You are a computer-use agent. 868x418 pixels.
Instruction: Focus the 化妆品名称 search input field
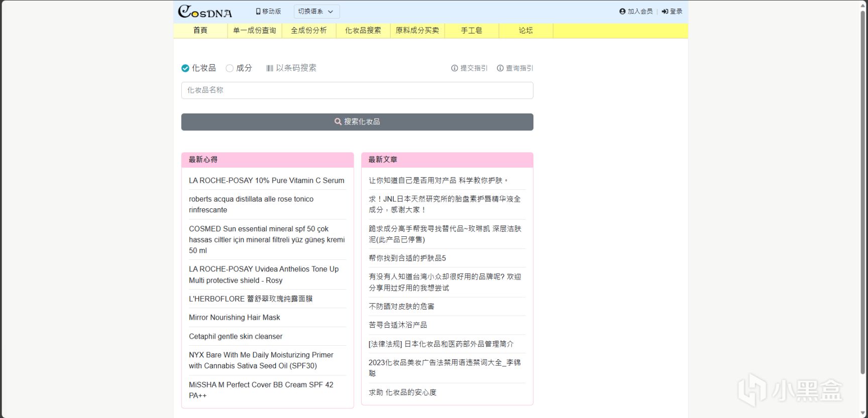click(357, 90)
